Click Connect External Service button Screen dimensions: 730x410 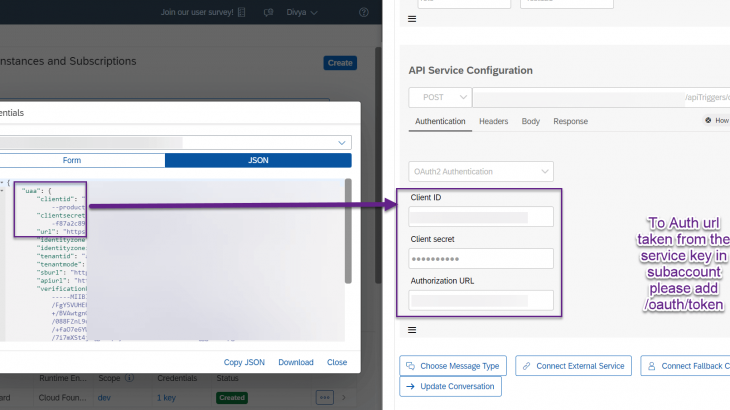click(573, 366)
